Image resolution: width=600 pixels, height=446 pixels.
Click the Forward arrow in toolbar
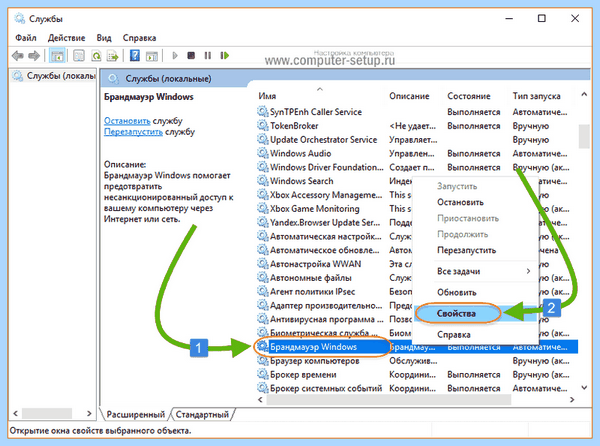pos(34,56)
